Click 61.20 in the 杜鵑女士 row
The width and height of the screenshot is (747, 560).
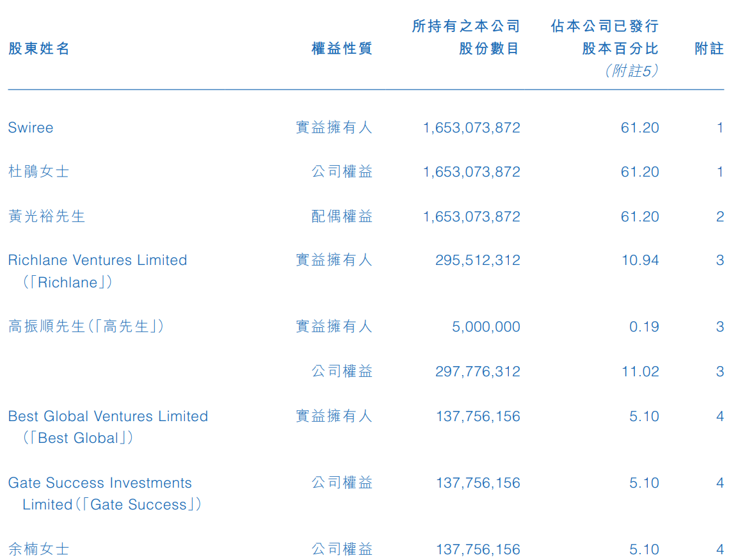pyautogui.click(x=640, y=172)
